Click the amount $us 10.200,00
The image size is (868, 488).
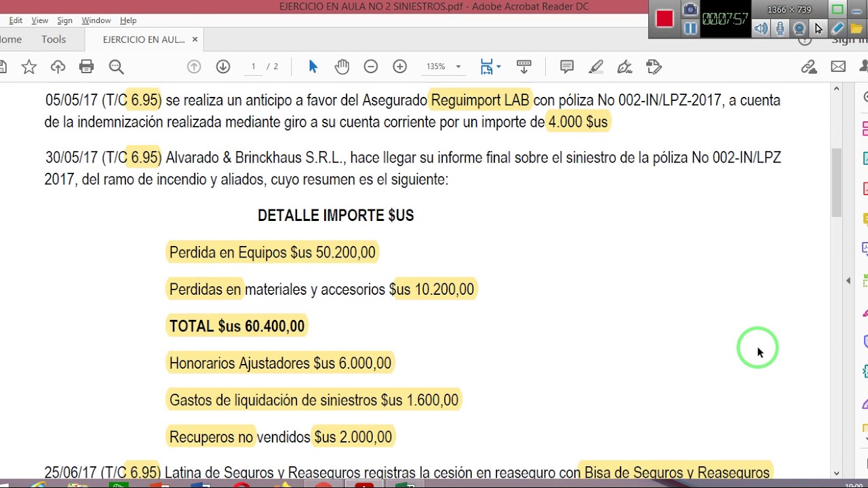(x=431, y=289)
